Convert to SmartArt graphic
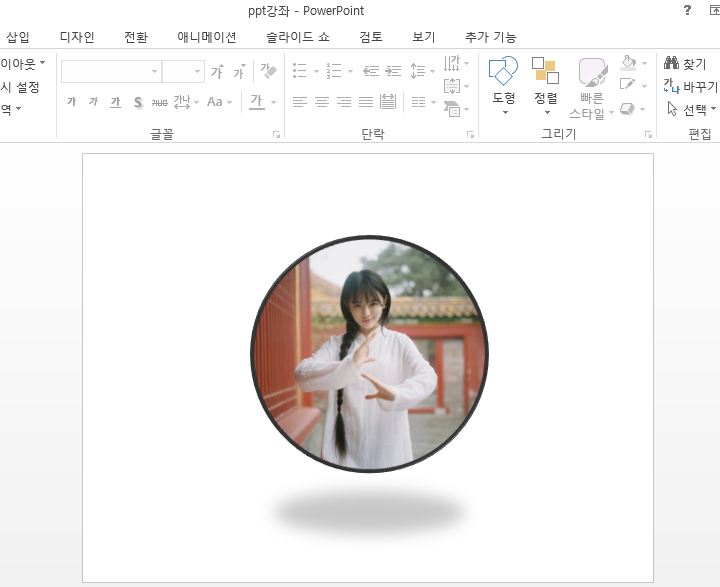 pyautogui.click(x=456, y=109)
